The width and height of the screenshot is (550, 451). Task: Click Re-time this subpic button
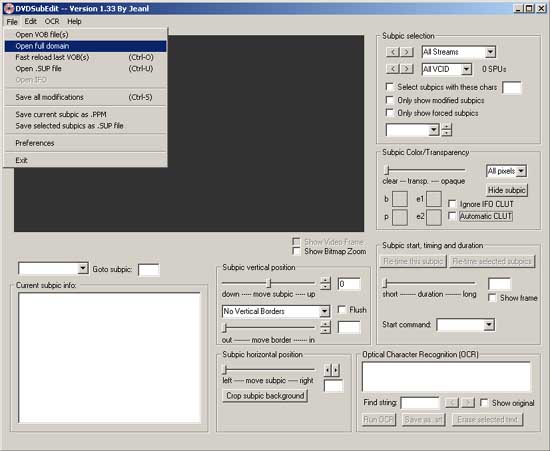click(413, 261)
